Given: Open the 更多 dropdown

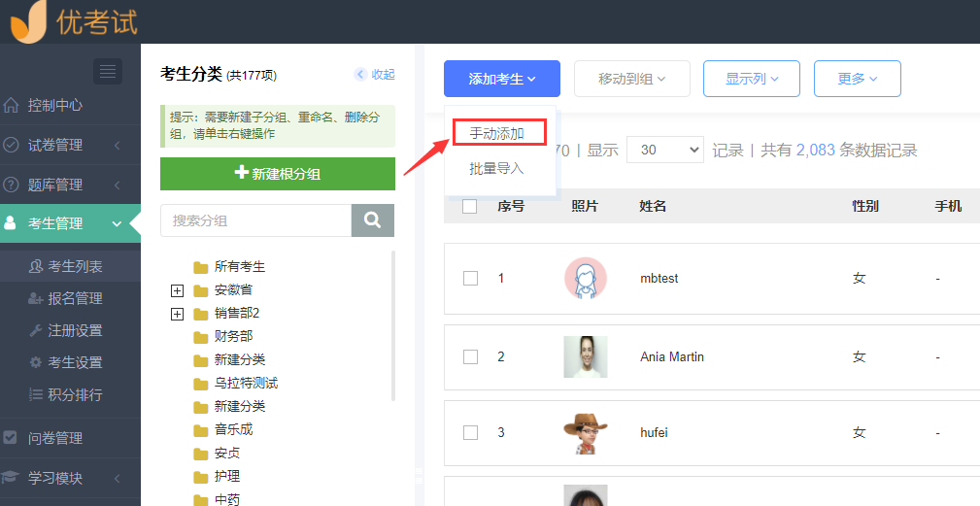Looking at the screenshot, I should point(857,79).
